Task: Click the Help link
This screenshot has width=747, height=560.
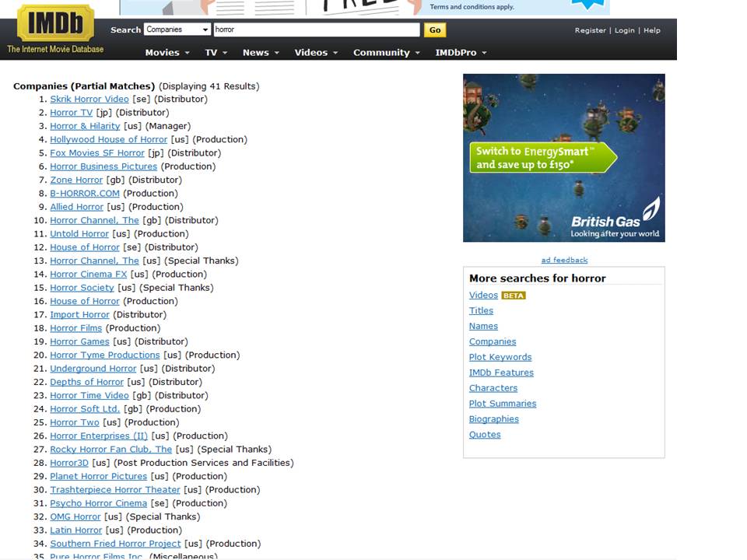Action: (x=652, y=30)
